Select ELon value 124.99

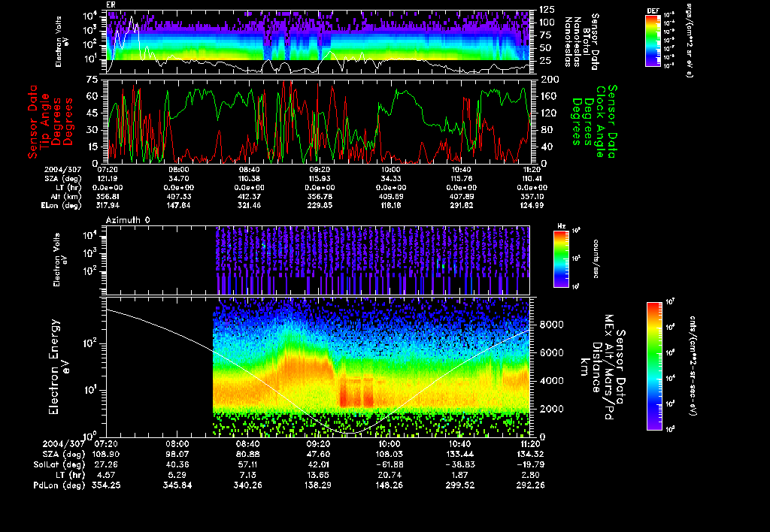532,205
